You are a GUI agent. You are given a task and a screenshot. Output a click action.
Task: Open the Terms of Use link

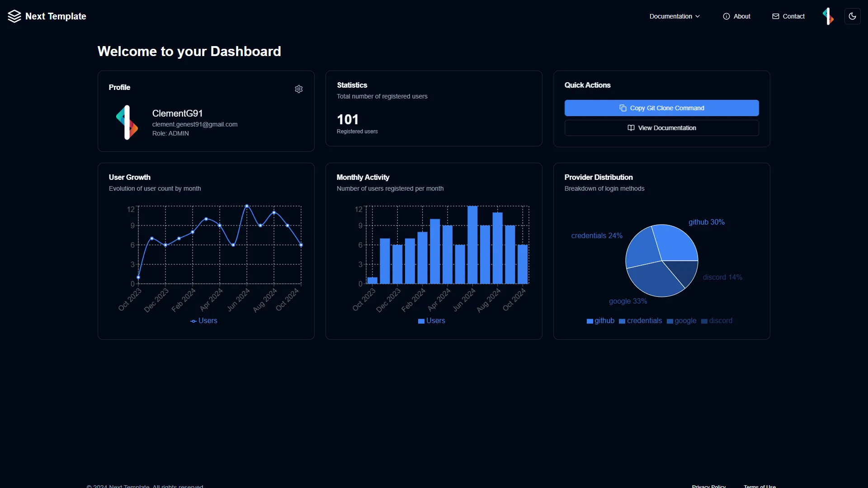click(x=759, y=486)
